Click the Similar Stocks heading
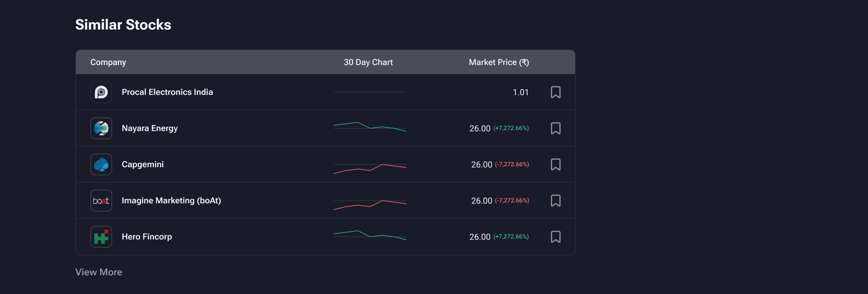 tap(123, 24)
